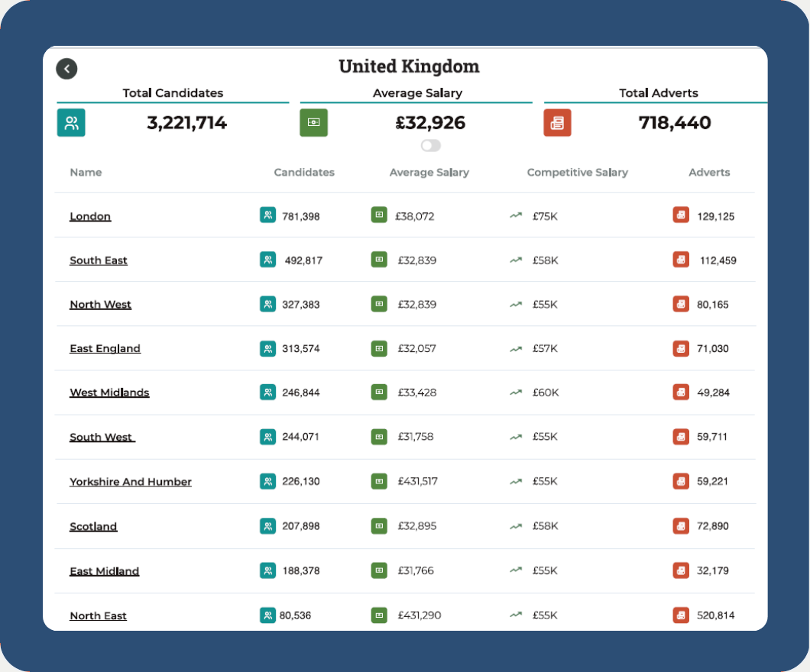
Task: Click Scotland's competitive salary trend icon
Action: pyautogui.click(x=516, y=526)
